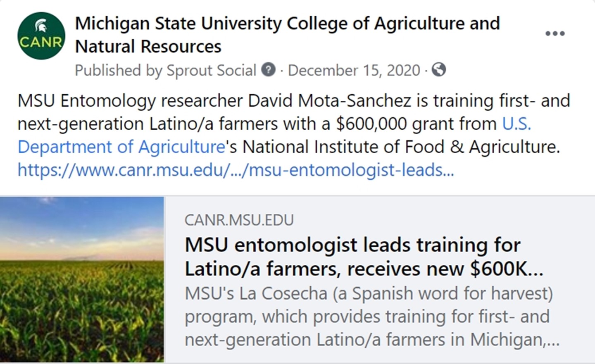Click the "U.S." blue link text
Screen dimensions: 595x364
click(516, 124)
